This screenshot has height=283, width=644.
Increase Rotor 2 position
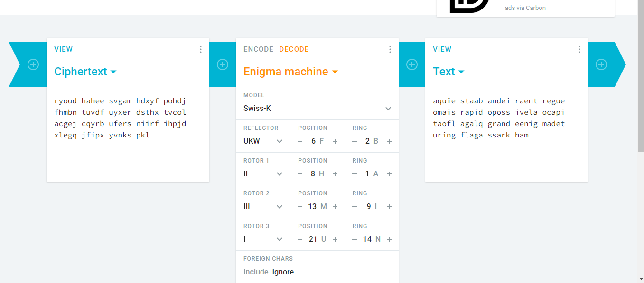(x=335, y=207)
